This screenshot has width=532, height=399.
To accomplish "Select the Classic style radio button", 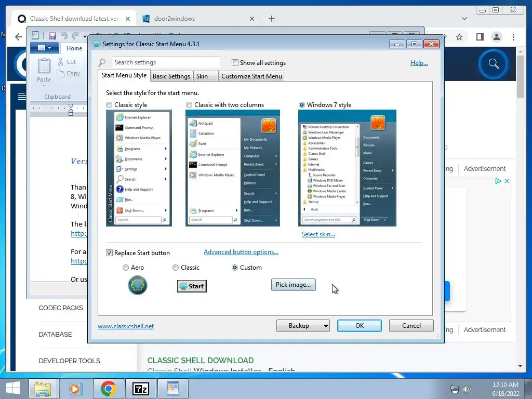I will (x=109, y=105).
